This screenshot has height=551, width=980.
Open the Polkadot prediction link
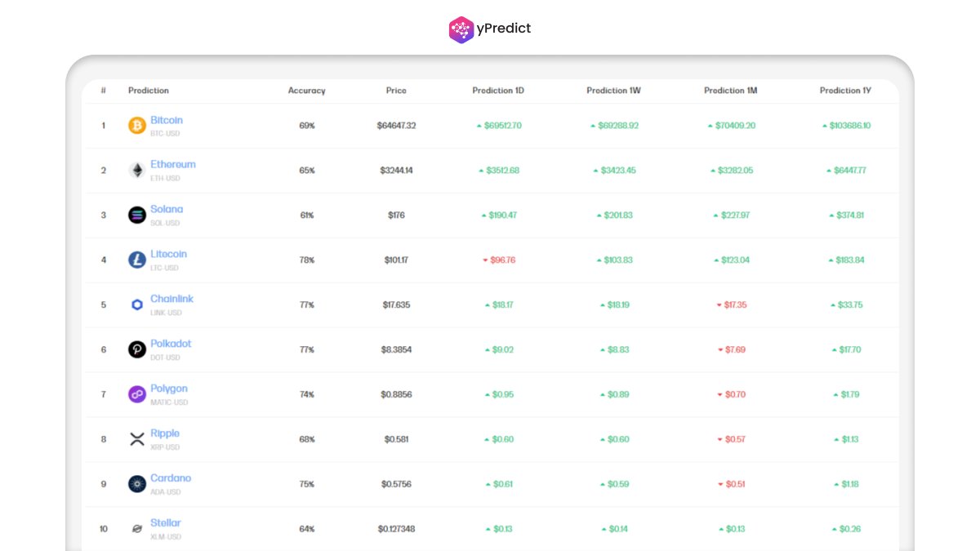(171, 344)
